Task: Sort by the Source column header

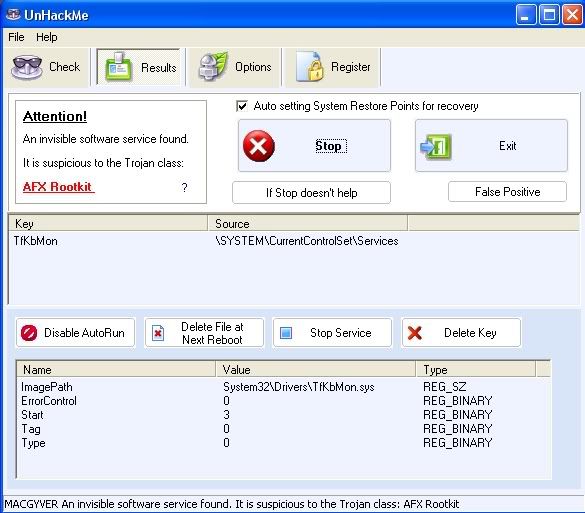Action: [307, 223]
